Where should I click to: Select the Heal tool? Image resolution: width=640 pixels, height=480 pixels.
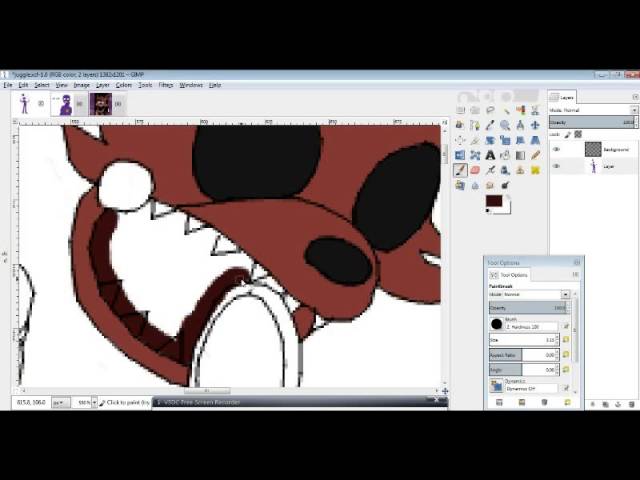coord(536,170)
